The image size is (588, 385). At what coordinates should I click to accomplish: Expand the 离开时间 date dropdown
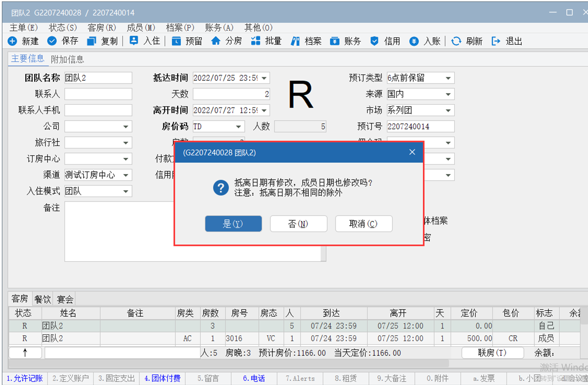265,110
